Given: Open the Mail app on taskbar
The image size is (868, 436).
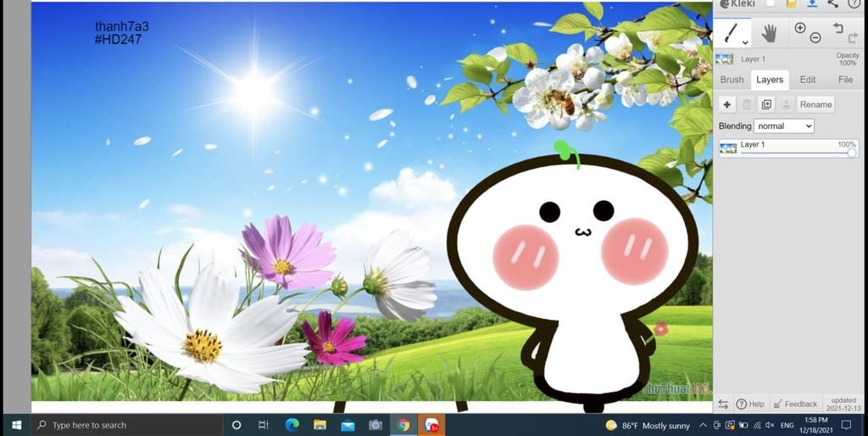Looking at the screenshot, I should click(348, 425).
